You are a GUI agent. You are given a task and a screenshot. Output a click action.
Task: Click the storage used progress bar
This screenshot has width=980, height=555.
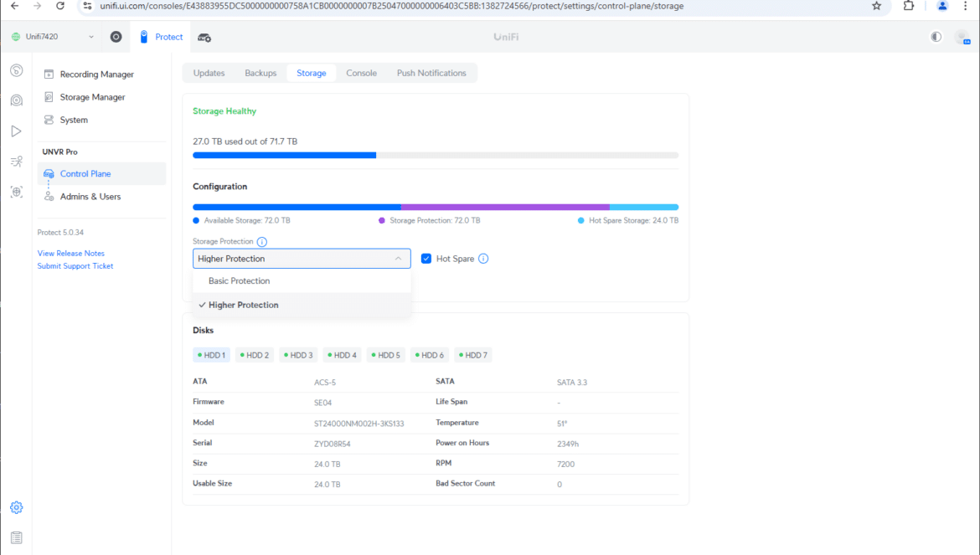point(436,156)
